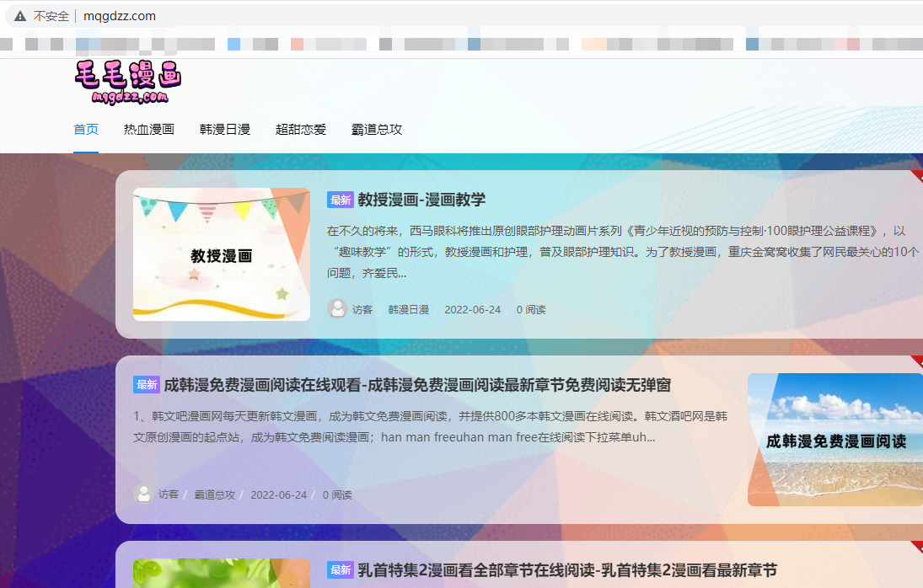This screenshot has width=923, height=588.
Task: Open the 超甜恋爱 menu item
Action: [x=301, y=130]
